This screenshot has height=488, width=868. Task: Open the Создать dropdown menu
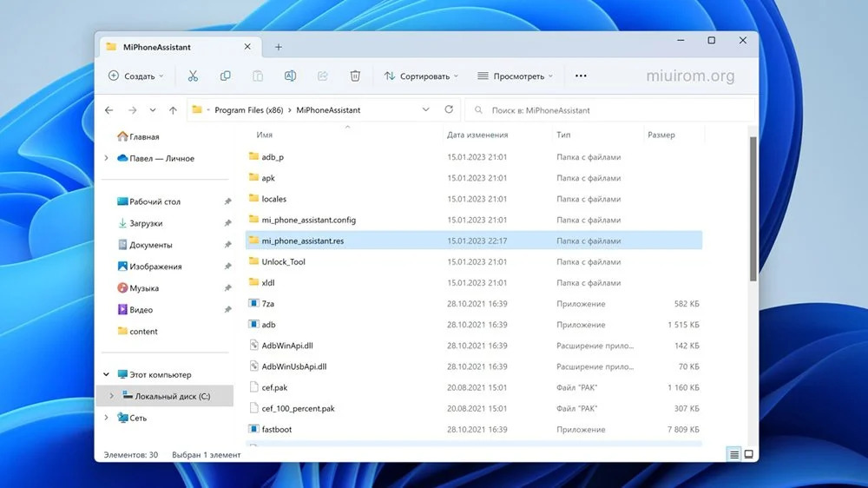(136, 76)
